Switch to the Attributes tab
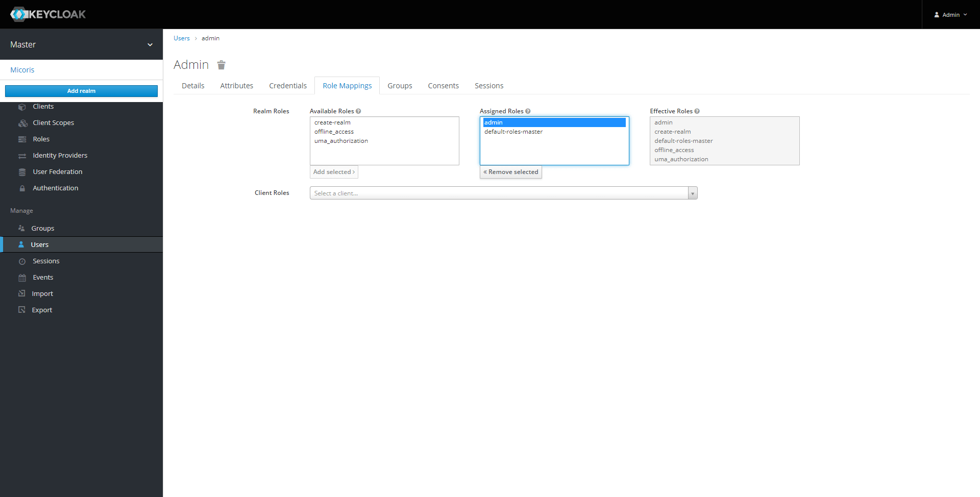Image resolution: width=980 pixels, height=497 pixels. click(x=237, y=86)
